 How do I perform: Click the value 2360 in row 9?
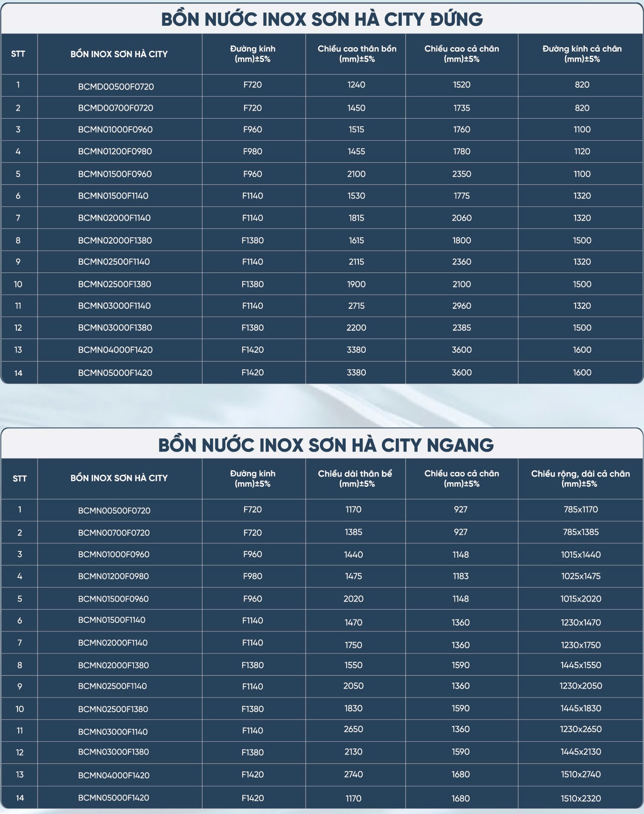click(x=461, y=262)
